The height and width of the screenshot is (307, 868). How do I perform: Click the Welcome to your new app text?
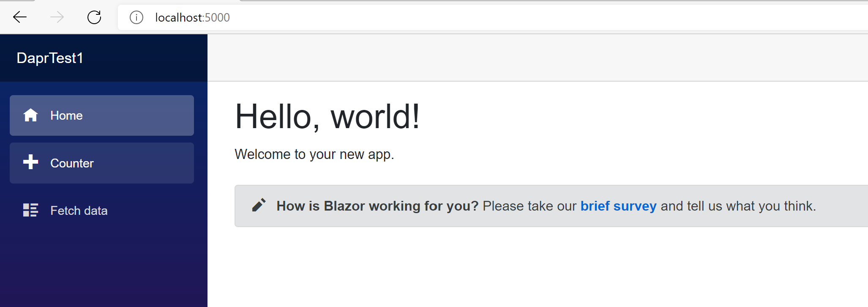314,154
